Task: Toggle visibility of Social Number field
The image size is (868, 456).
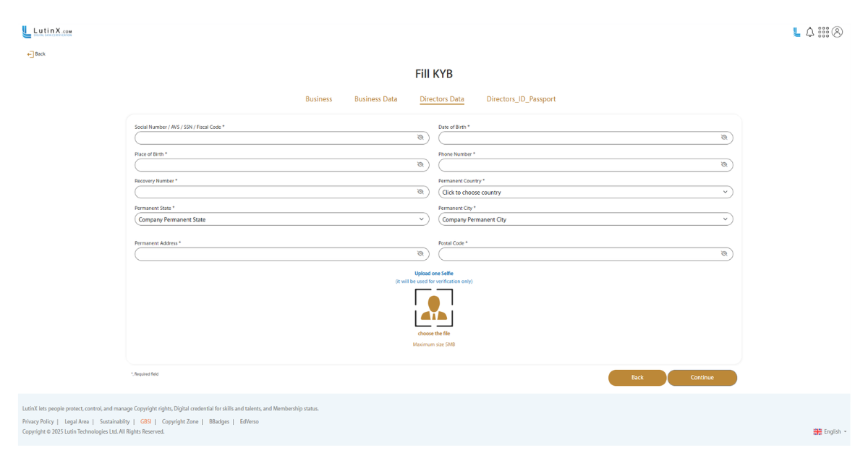Action: (x=420, y=138)
